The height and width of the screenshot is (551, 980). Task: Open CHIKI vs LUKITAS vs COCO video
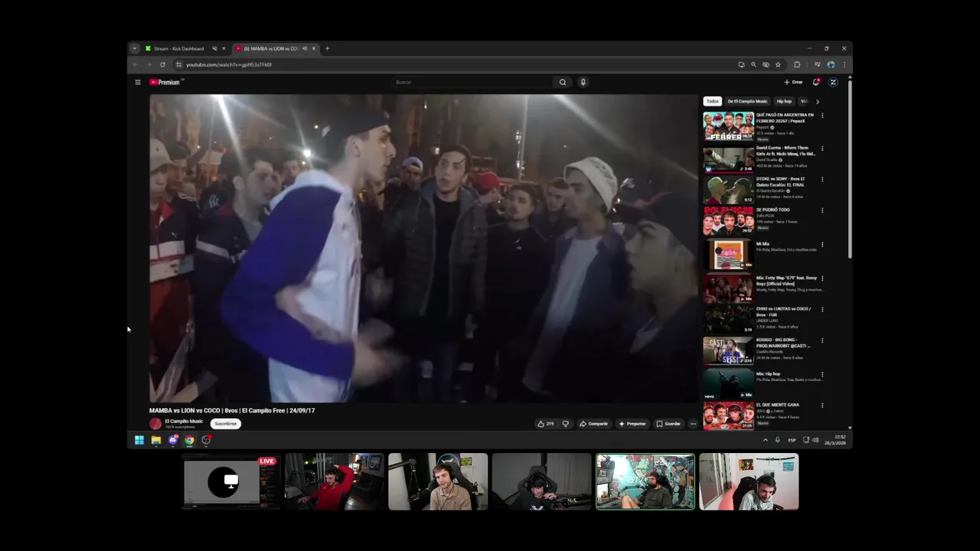coord(729,319)
